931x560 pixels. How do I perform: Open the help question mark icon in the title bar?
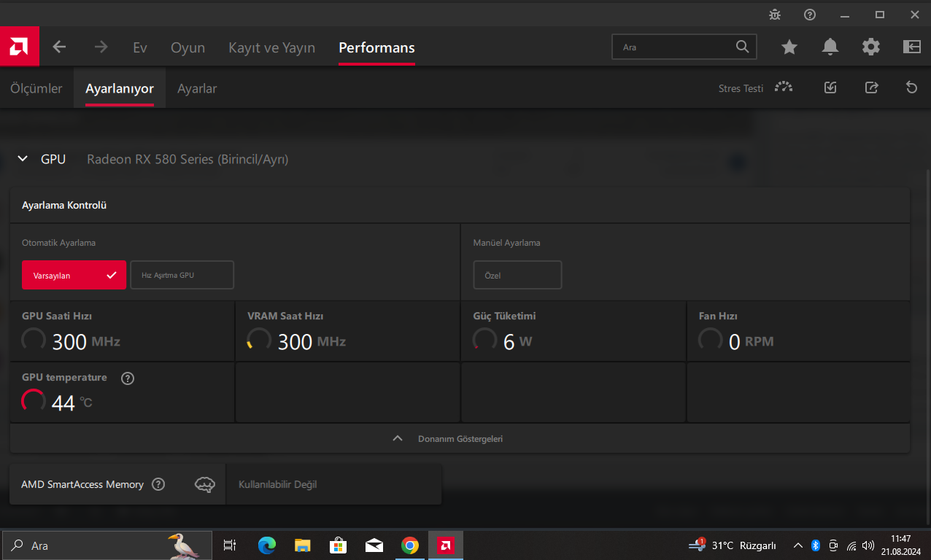[810, 14]
